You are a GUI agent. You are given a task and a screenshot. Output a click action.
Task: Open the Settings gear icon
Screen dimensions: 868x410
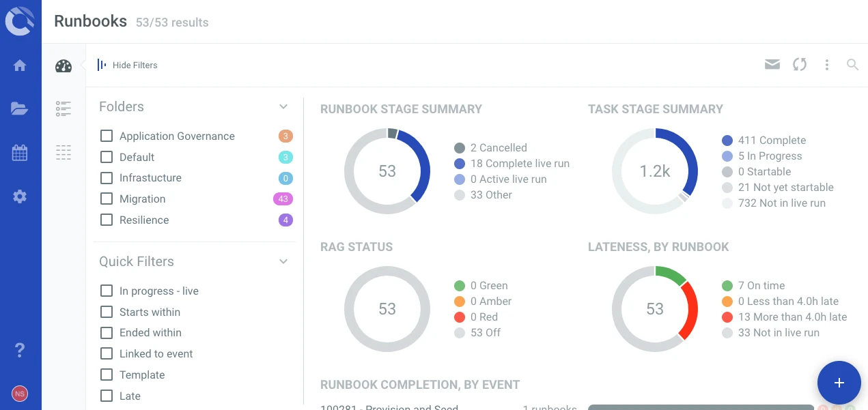coord(20,196)
